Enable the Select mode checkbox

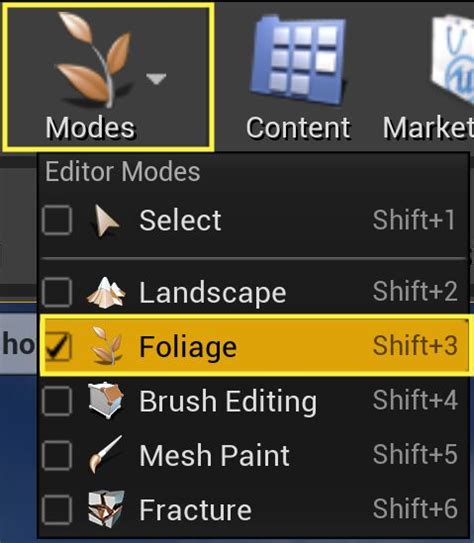[x=57, y=220]
